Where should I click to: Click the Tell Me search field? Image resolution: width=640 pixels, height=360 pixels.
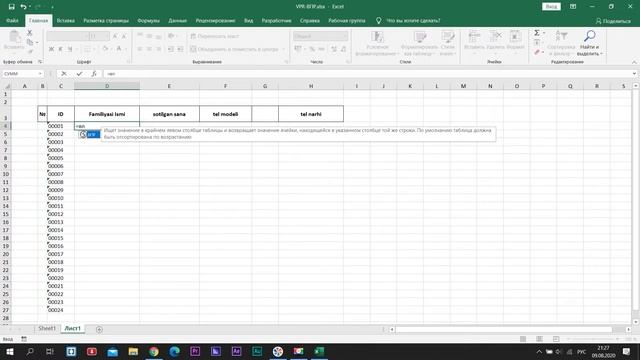413,20
